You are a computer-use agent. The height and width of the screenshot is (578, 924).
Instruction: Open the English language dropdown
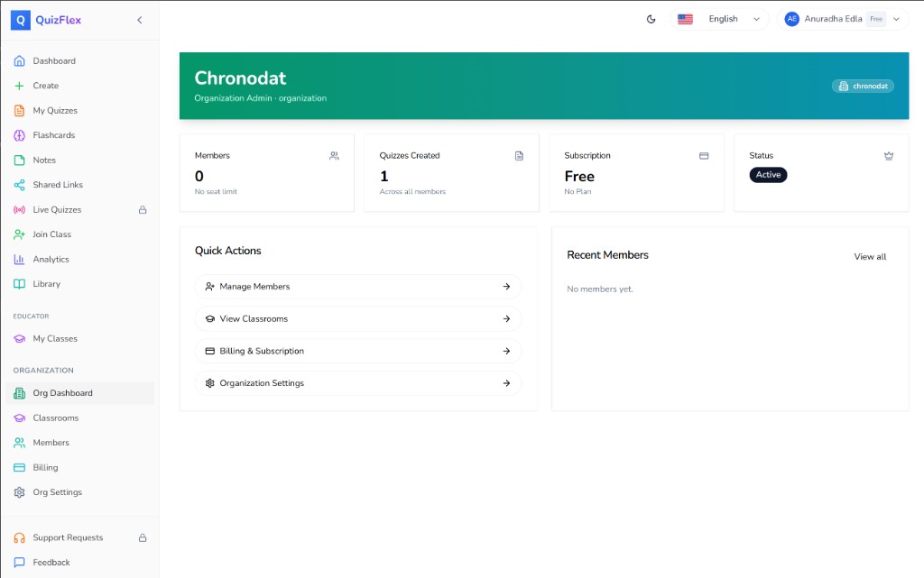722,19
